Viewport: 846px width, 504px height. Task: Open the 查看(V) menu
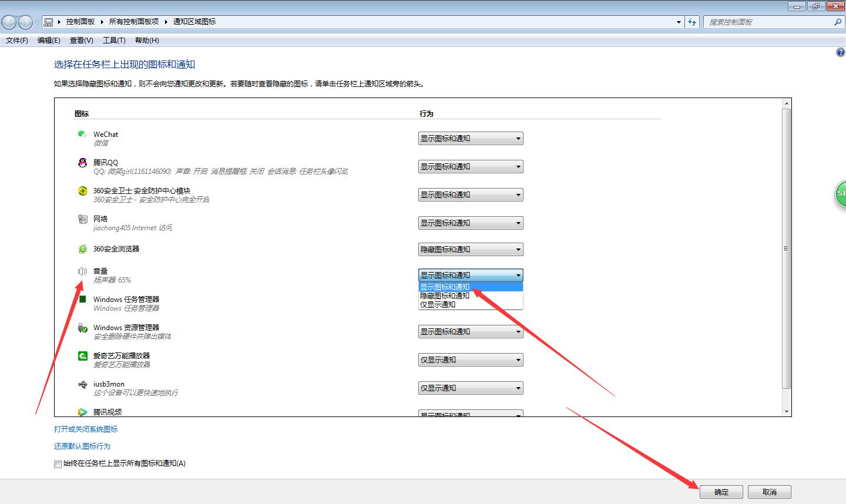[82, 41]
